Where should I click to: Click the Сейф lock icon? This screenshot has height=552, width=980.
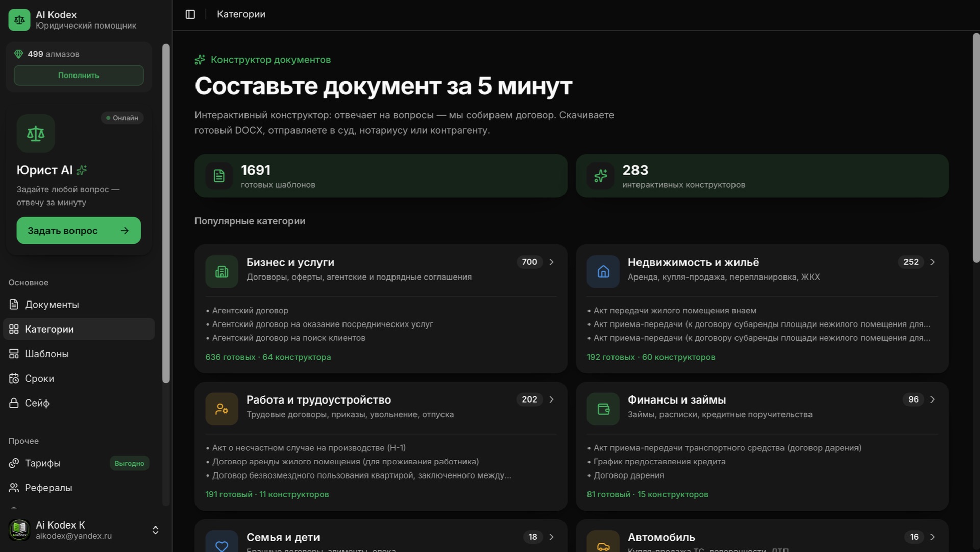14,403
